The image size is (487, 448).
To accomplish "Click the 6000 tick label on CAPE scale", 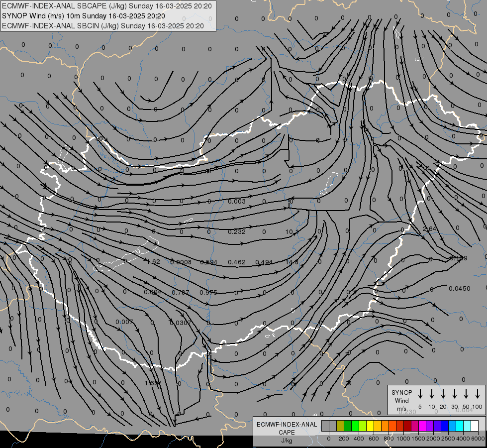I will pos(478,439).
